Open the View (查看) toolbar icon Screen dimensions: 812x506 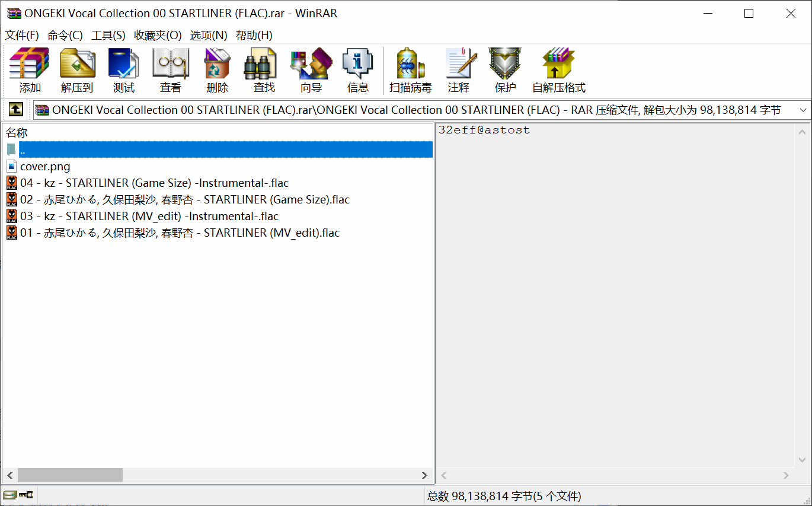171,71
